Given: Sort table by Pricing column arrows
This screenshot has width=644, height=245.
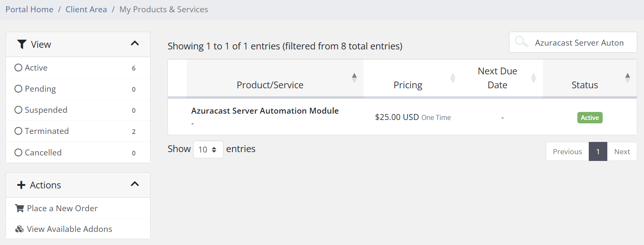Looking at the screenshot, I should [453, 78].
